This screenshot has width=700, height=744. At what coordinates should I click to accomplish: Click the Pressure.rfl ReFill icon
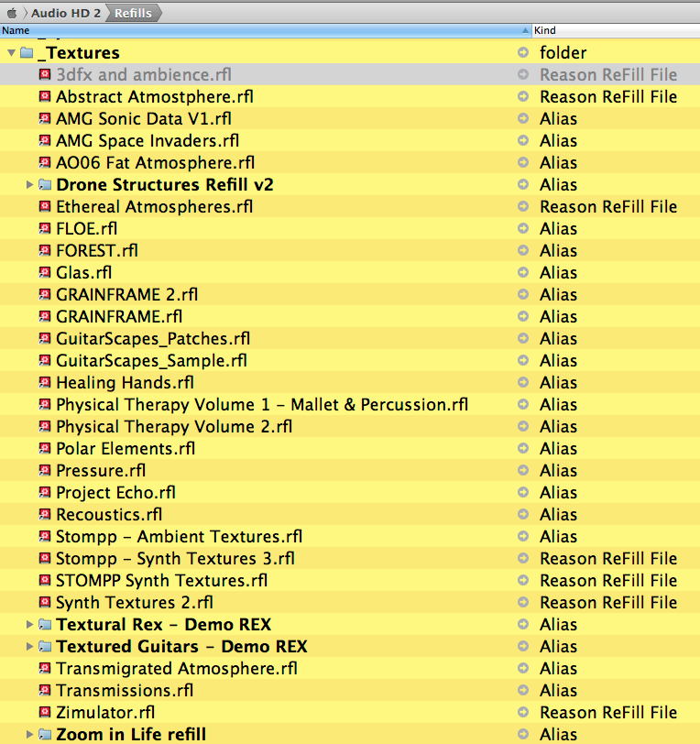45,470
